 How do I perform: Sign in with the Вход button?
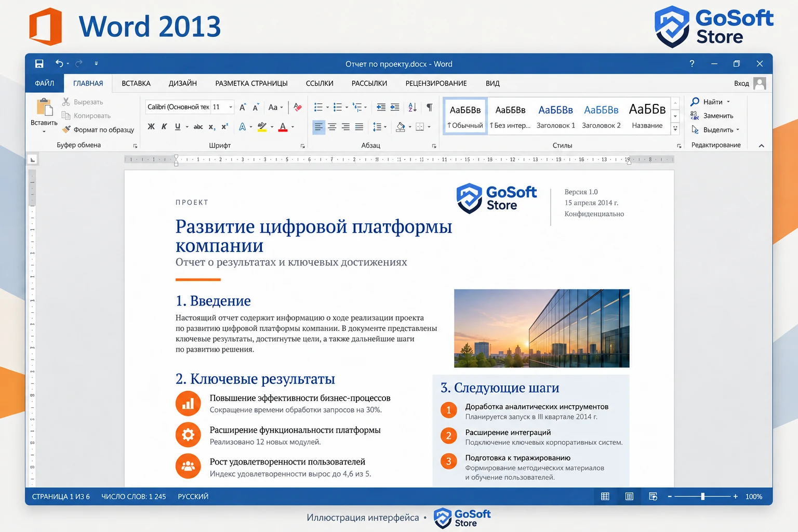[750, 83]
